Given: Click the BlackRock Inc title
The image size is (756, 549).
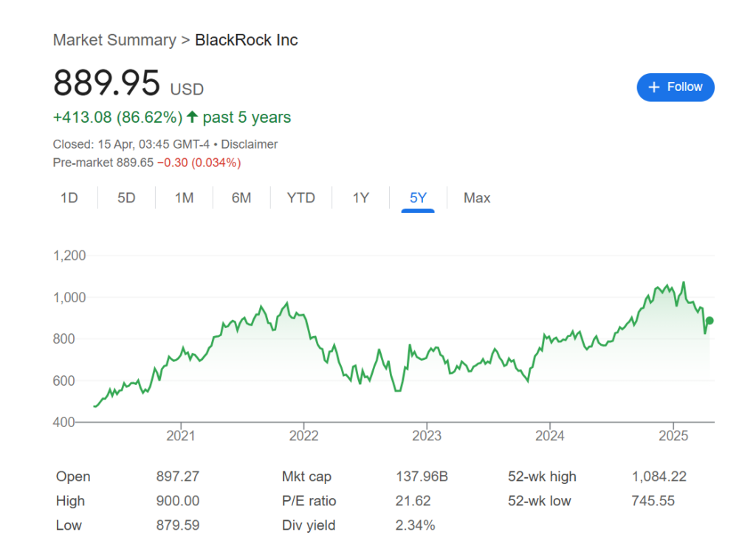Looking at the screenshot, I should tap(247, 40).
